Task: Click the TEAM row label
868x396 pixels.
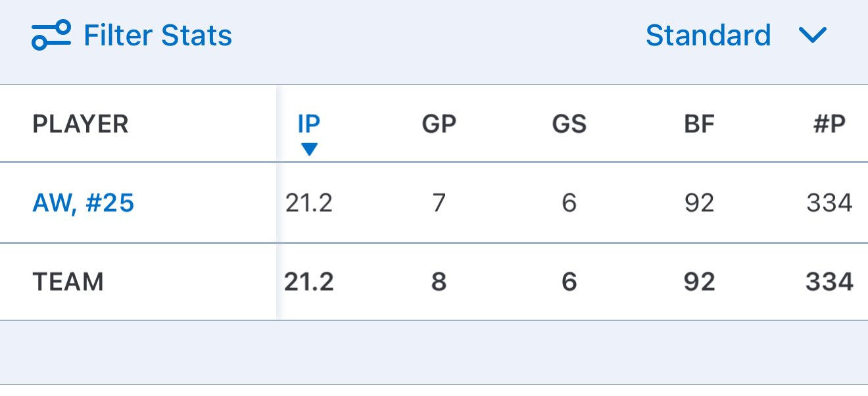Action: [x=68, y=282]
